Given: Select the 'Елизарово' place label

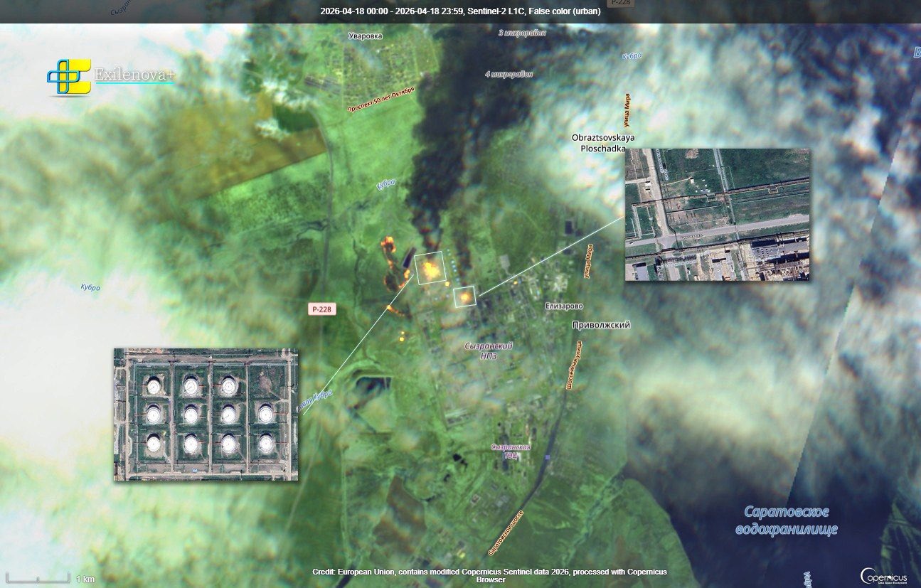Looking at the screenshot, I should [x=564, y=306].
